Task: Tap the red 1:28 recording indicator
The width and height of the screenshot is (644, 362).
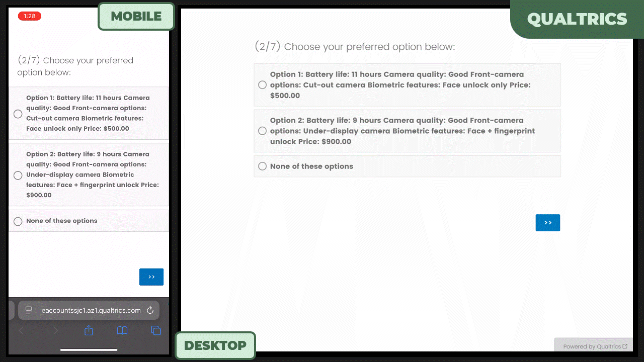Action: pyautogui.click(x=30, y=16)
